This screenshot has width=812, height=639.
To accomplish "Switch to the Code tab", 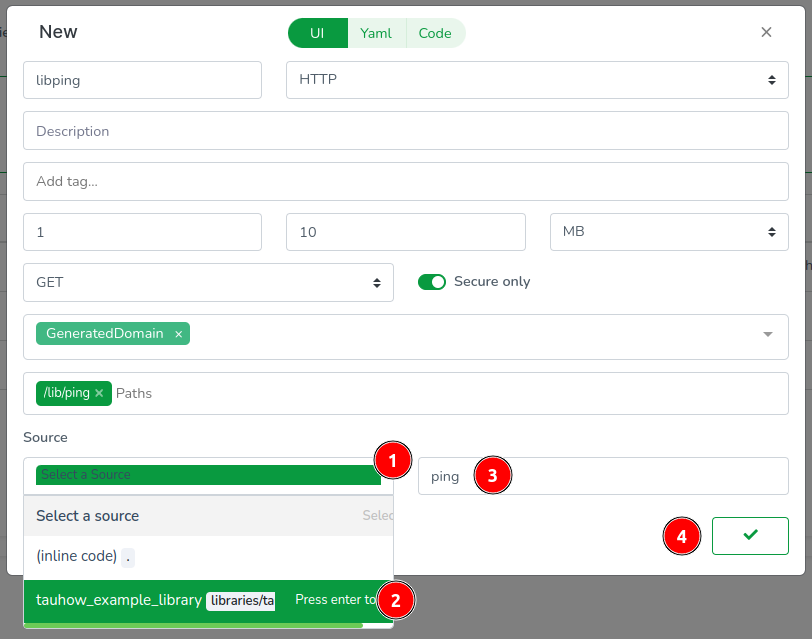I will [x=435, y=33].
